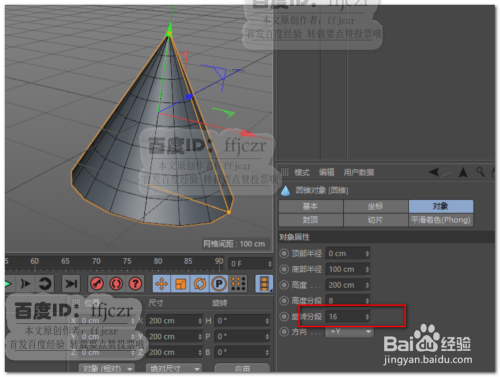
Task: Click the blue Z-axis handle on the cone
Action: tap(189, 97)
